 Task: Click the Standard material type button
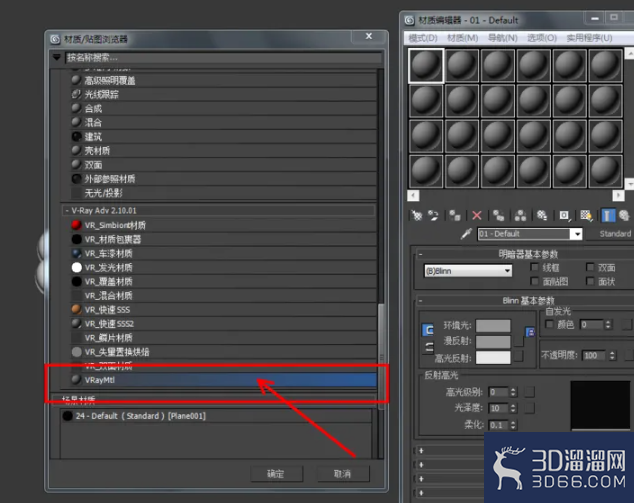click(613, 234)
